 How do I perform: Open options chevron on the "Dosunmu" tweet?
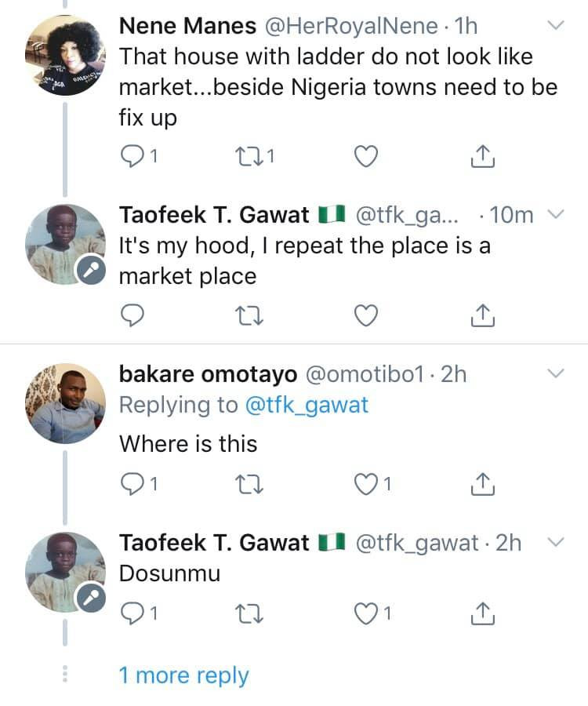[555, 542]
